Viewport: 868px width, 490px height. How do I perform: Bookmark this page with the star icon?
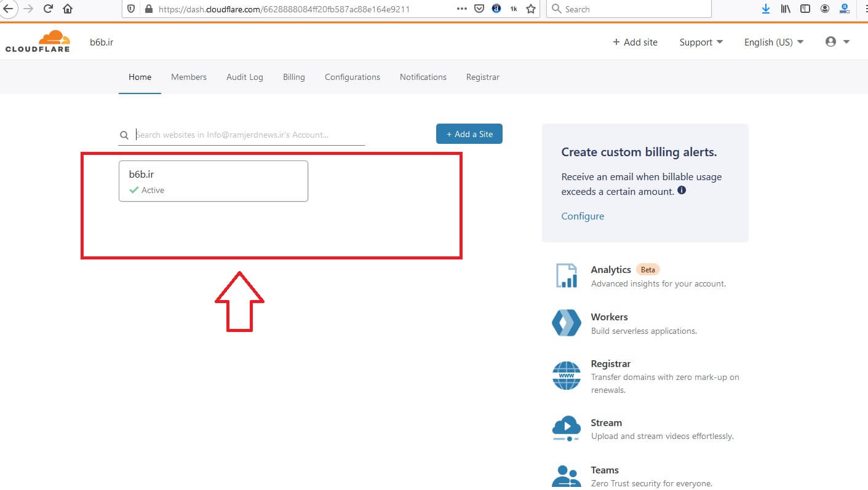pos(531,9)
